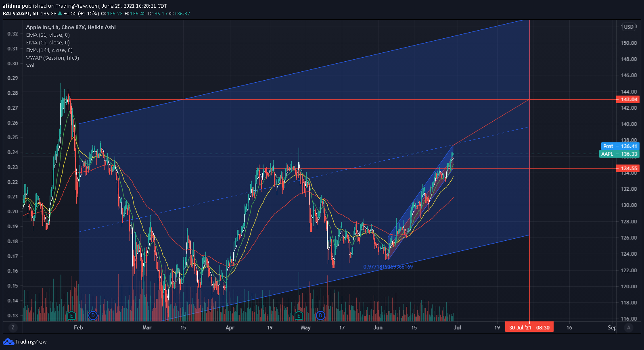Open the earnings E marker near May
This screenshot has width=644, height=350.
tap(299, 315)
